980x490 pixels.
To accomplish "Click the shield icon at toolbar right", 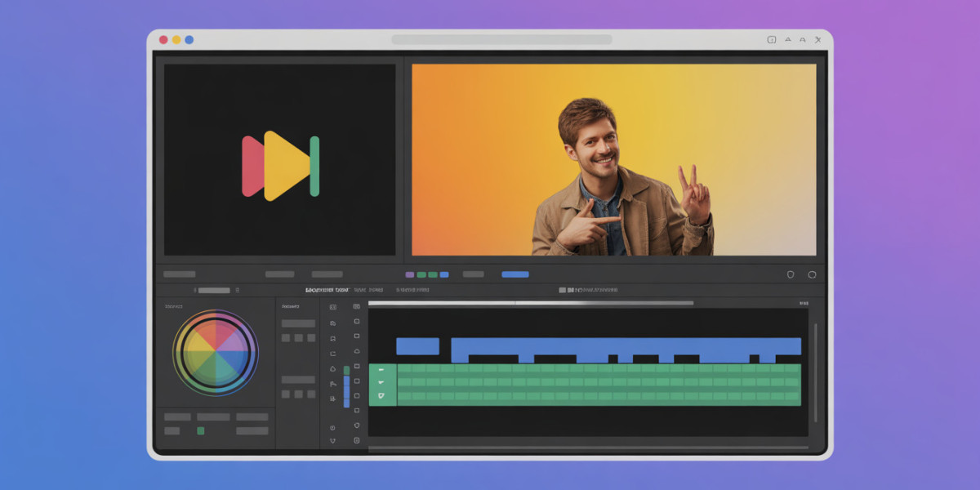I will (790, 275).
